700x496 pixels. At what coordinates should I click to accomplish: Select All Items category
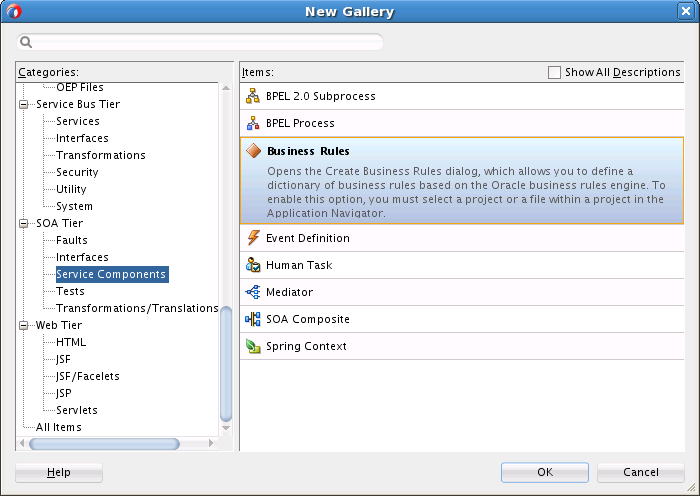pyautogui.click(x=58, y=427)
